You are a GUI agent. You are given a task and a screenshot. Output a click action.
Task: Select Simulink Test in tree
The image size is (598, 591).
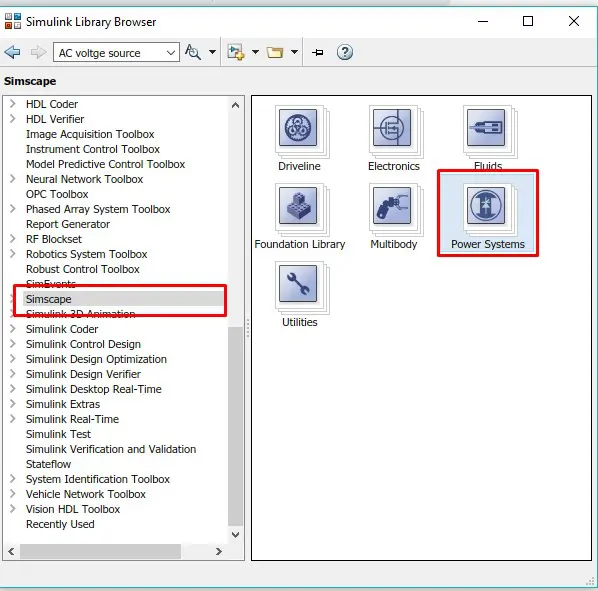pos(58,434)
